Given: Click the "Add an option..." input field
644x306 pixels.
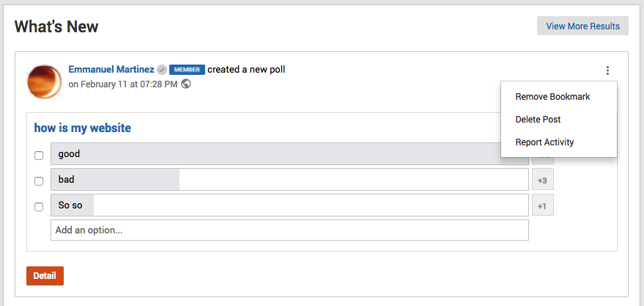Looking at the screenshot, I should [x=289, y=230].
